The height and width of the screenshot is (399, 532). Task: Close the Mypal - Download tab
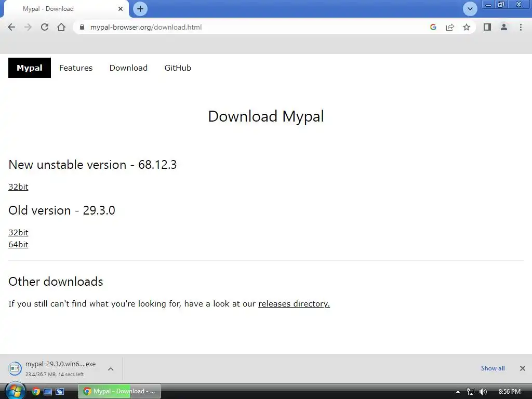(x=121, y=9)
